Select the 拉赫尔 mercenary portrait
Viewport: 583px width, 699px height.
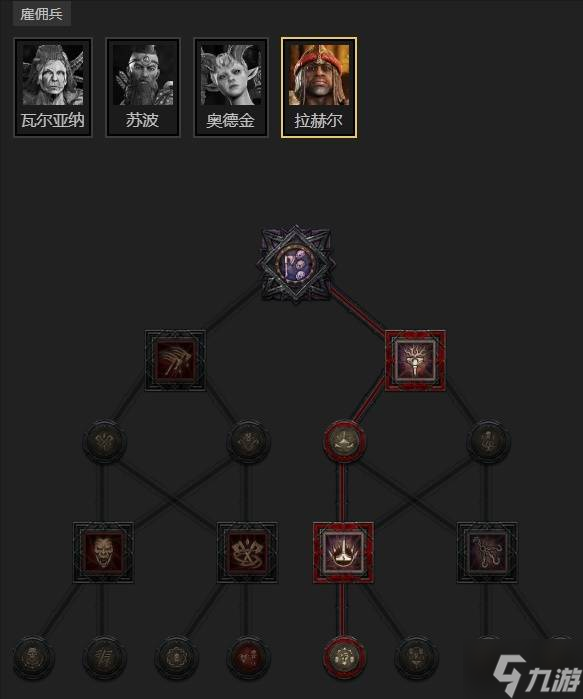[319, 87]
